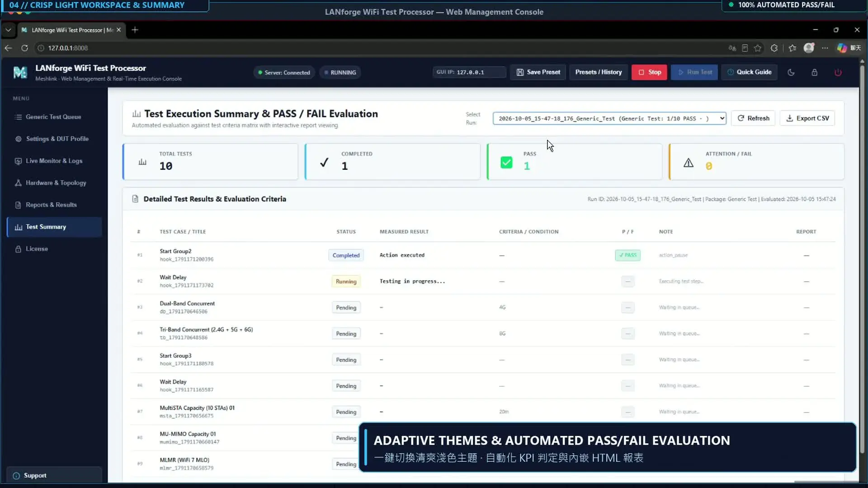Open browser favorites list icon
Screen dimensions: 868x488
[793, 48]
